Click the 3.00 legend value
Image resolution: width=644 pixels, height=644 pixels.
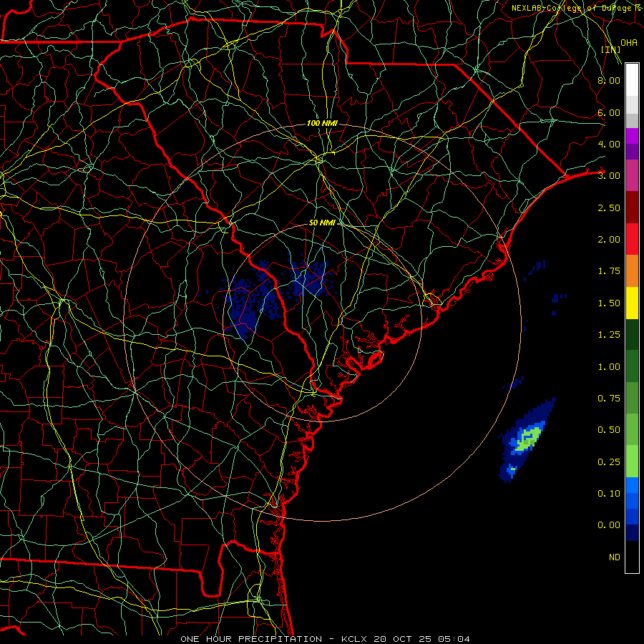(609, 176)
